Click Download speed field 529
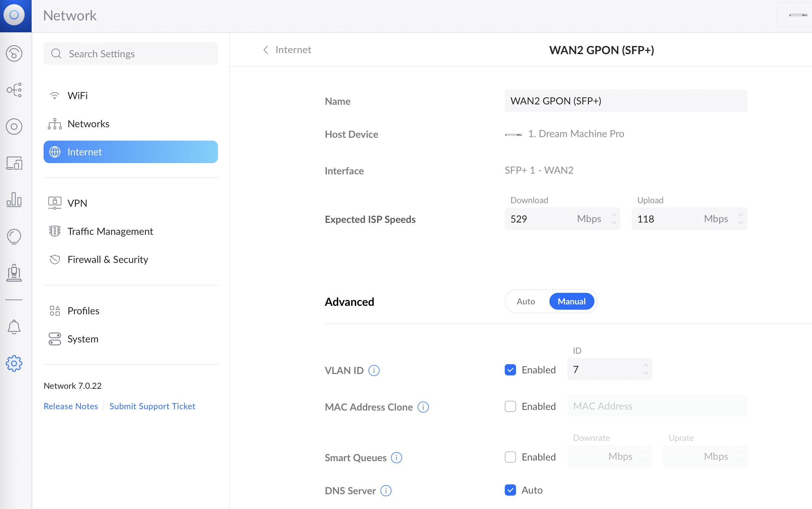Image resolution: width=812 pixels, height=509 pixels. click(x=562, y=219)
